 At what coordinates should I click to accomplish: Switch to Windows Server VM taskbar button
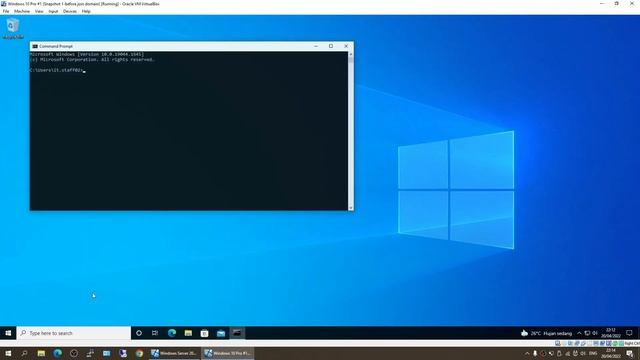click(x=174, y=353)
